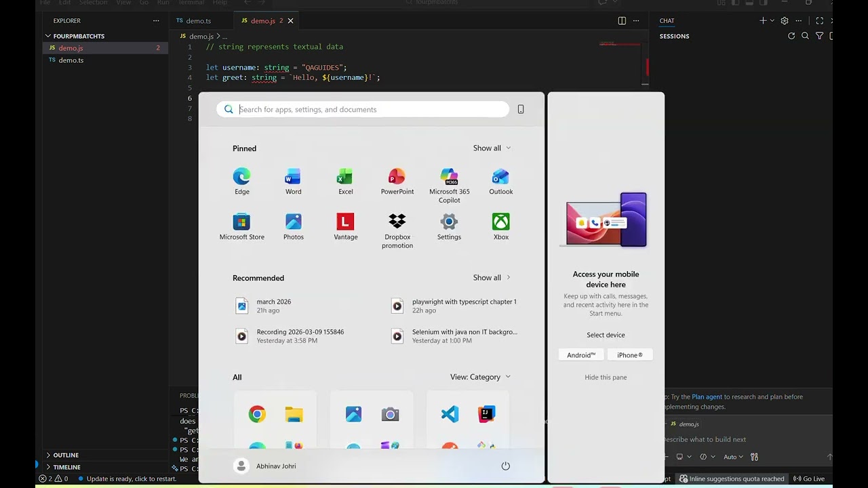The image size is (868, 488).
Task: Launch IntelliJ IDEA from All section
Action: click(486, 414)
